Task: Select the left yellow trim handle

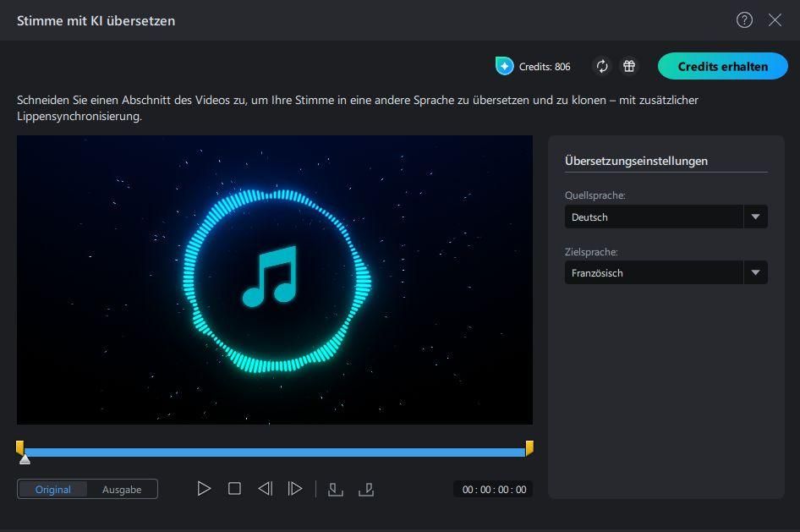Action: [x=20, y=447]
